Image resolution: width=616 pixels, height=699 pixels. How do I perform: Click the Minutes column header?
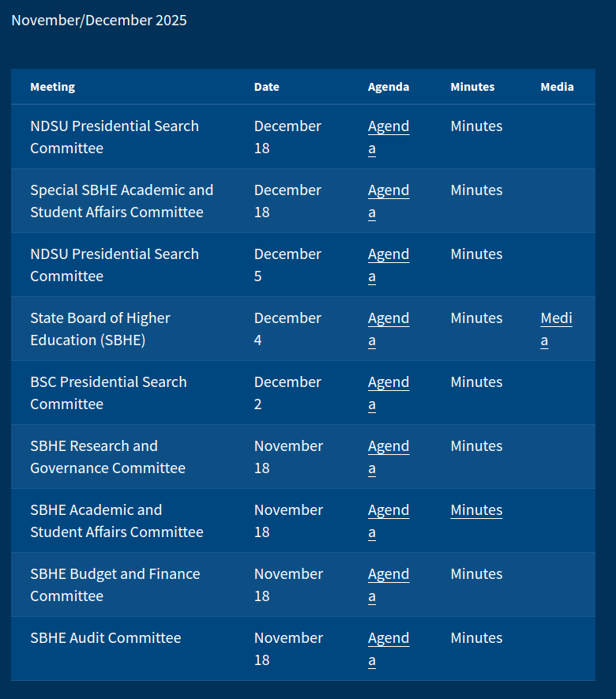click(x=472, y=87)
